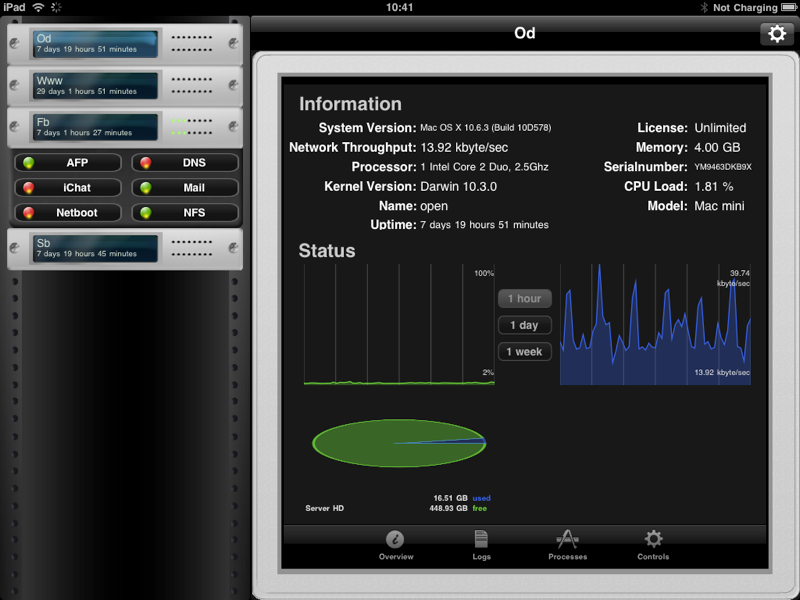Screen dimensions: 800x600
Task: Click the 10:41 clock in status bar
Action: click(x=399, y=7)
